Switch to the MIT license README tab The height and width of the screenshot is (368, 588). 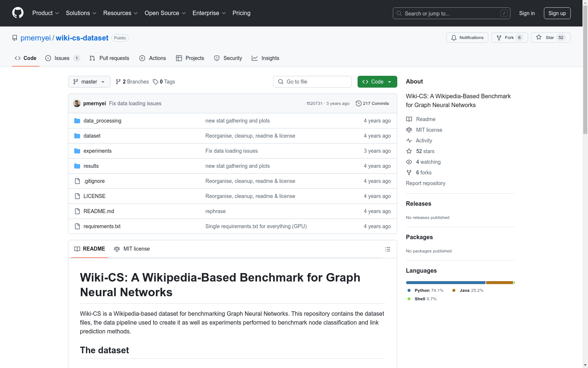[x=132, y=249]
